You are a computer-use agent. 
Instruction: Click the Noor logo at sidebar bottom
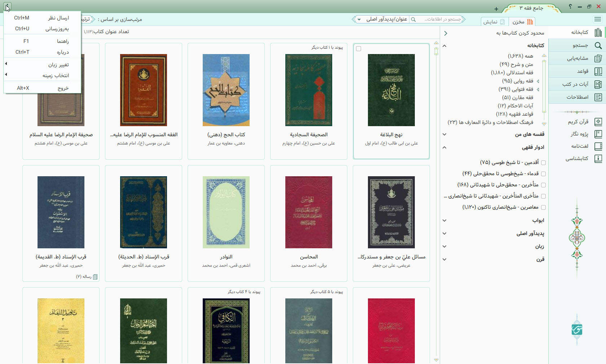tap(577, 329)
